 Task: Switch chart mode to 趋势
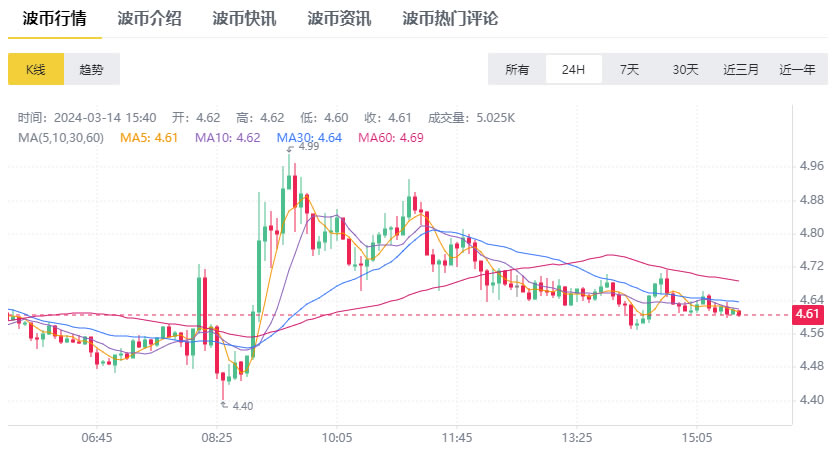tap(91, 69)
